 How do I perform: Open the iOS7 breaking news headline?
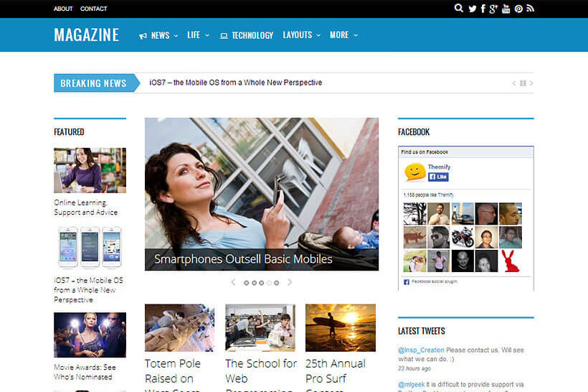click(x=235, y=83)
